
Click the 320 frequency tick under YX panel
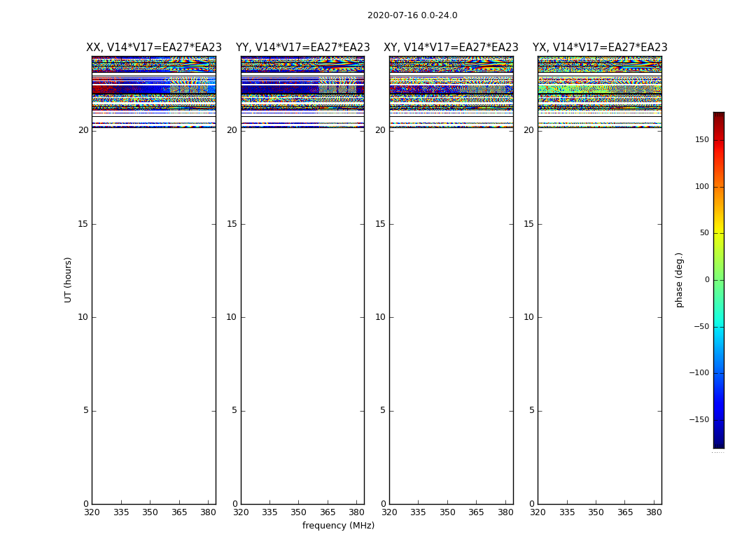point(538,512)
